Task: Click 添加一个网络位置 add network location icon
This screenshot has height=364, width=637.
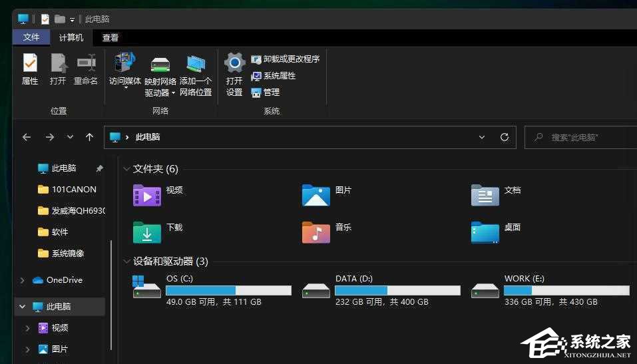Action: click(x=196, y=65)
